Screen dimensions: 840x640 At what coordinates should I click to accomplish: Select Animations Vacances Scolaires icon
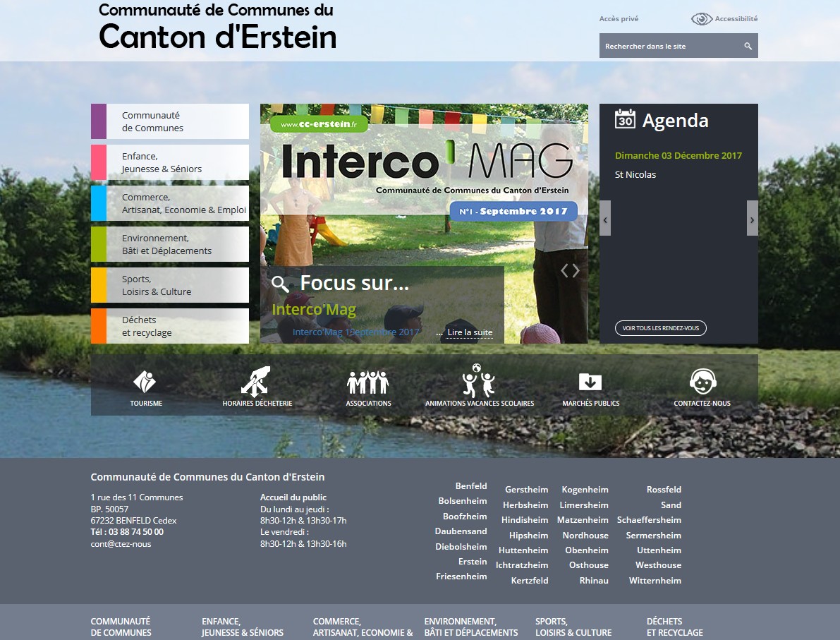coord(479,381)
